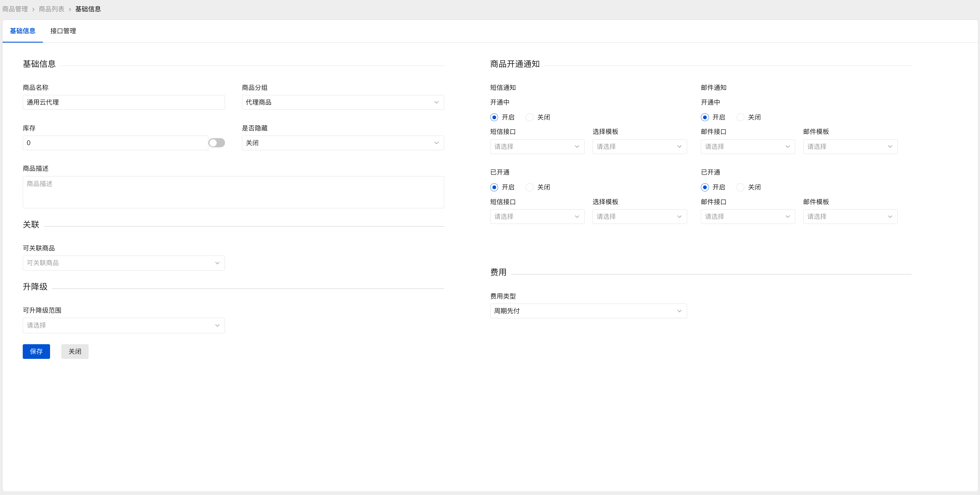
Task: Open 选择模板 dropdown under 开通中
Action: click(x=640, y=146)
